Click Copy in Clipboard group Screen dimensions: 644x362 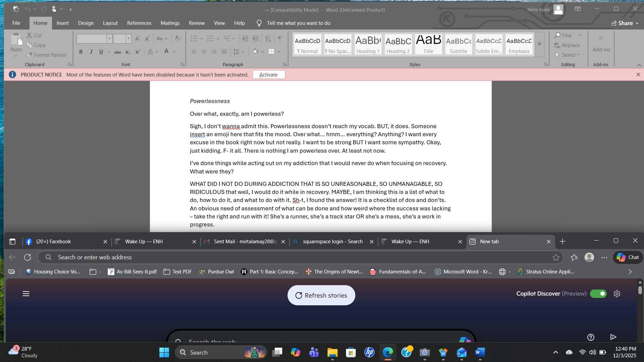click(x=36, y=45)
